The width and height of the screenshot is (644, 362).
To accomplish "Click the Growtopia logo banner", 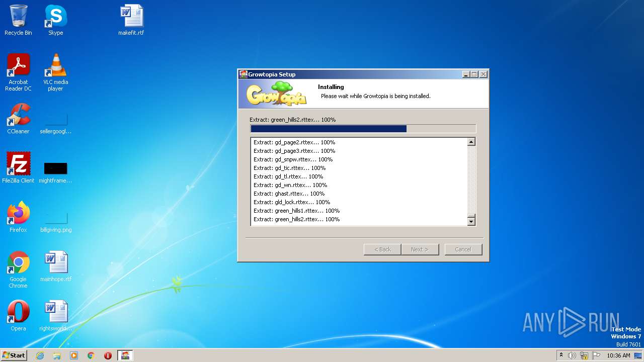I will pyautogui.click(x=276, y=94).
